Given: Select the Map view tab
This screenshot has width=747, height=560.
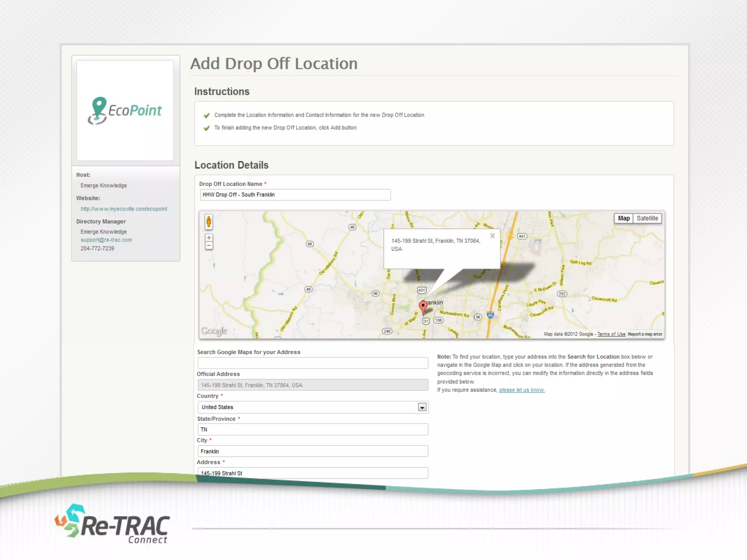Looking at the screenshot, I should (x=624, y=218).
